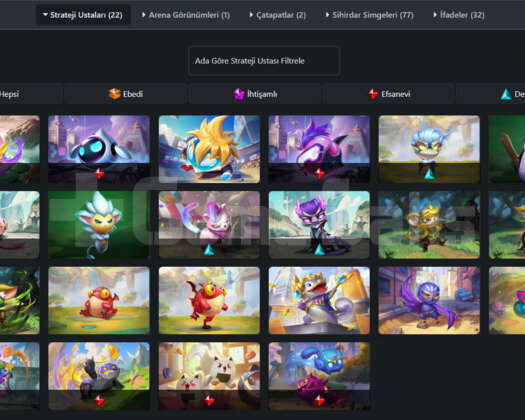Click teal triangle on blue-haired masked card
The height and width of the screenshot is (420, 525).
(x=429, y=173)
